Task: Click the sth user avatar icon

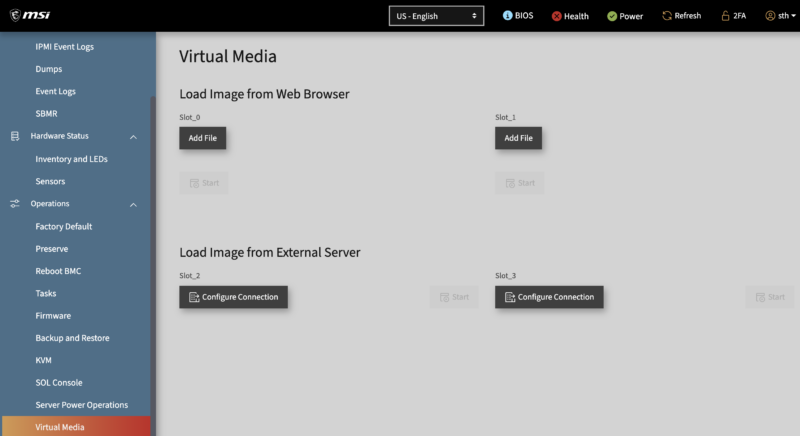Action: pyautogui.click(x=770, y=16)
